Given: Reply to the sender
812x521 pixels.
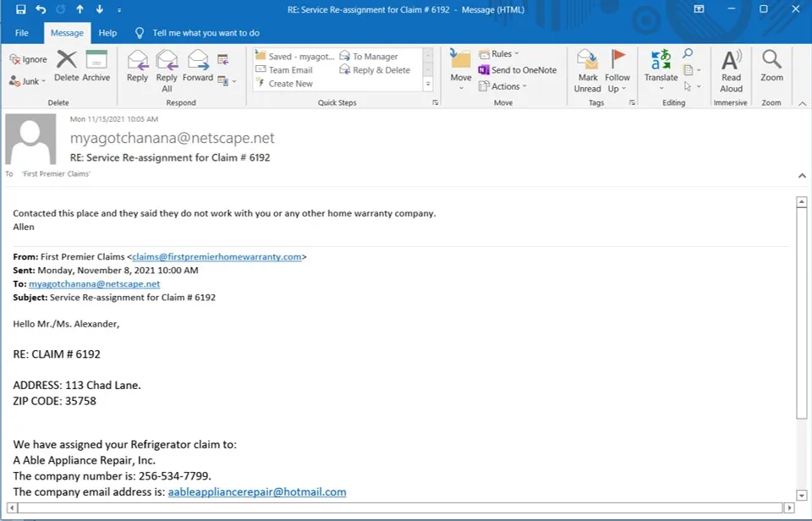Looking at the screenshot, I should click(137, 66).
